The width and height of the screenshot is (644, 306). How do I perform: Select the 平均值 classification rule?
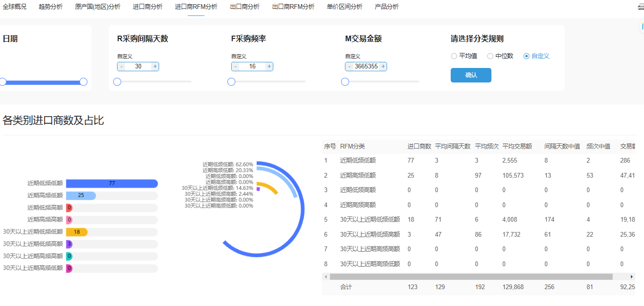click(454, 56)
